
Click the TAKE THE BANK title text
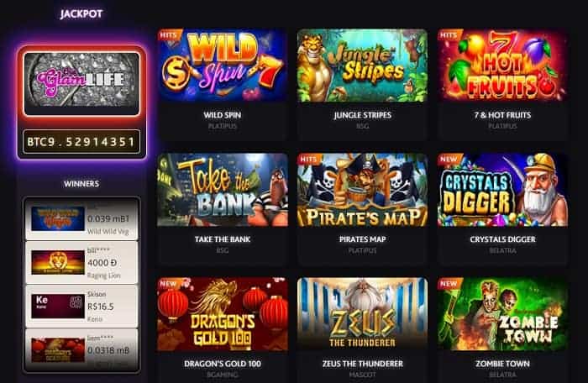[223, 239]
